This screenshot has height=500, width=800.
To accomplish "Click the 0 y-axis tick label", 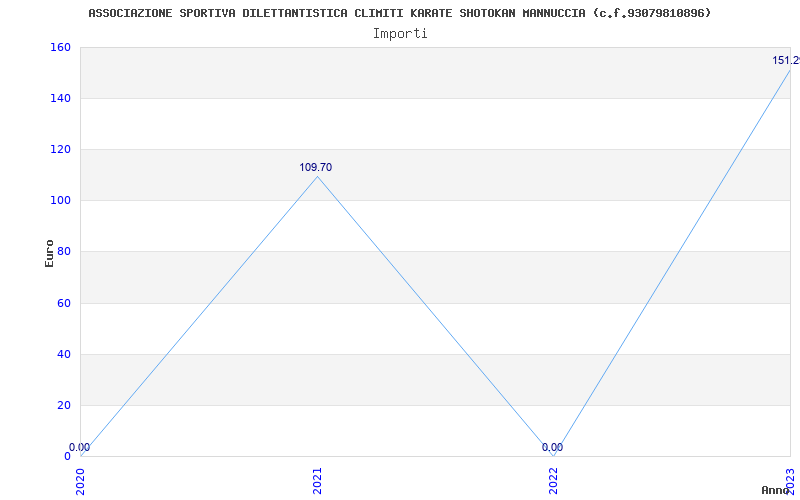I will pos(67,456).
